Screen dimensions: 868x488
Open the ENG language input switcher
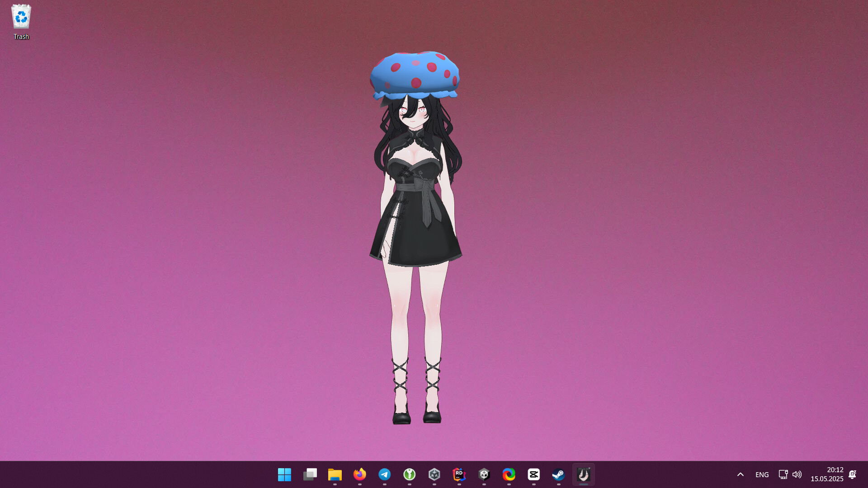(762, 474)
